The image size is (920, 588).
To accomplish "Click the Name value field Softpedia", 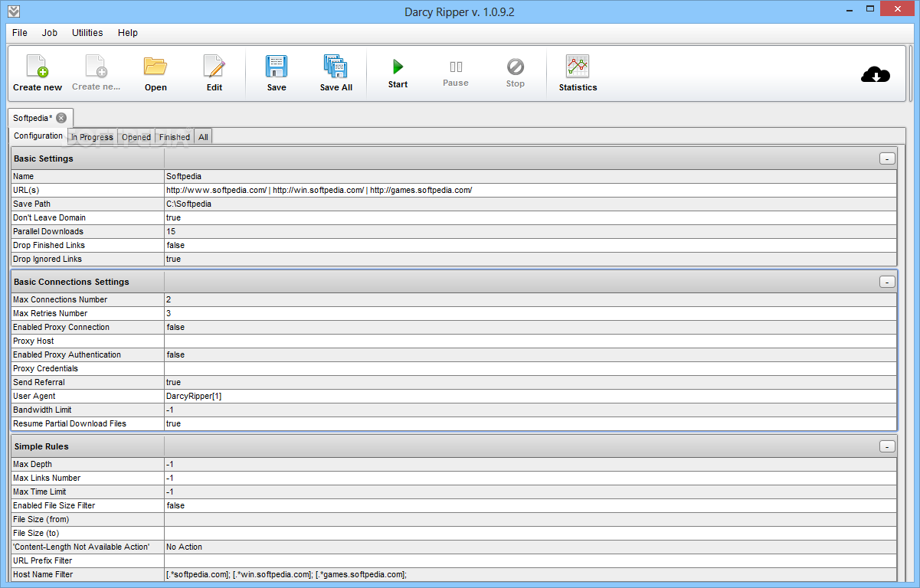I will 530,176.
